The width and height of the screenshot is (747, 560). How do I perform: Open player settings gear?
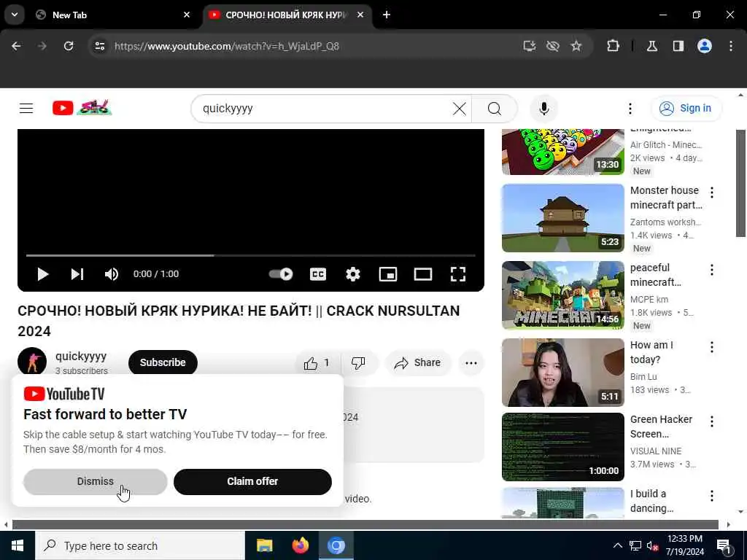pos(352,274)
